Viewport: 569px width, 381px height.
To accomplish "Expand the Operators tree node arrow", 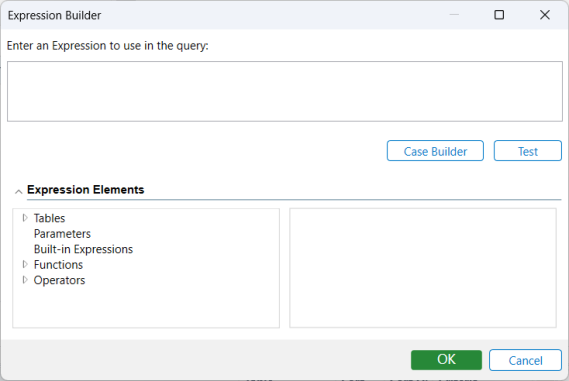I will pyautogui.click(x=25, y=280).
